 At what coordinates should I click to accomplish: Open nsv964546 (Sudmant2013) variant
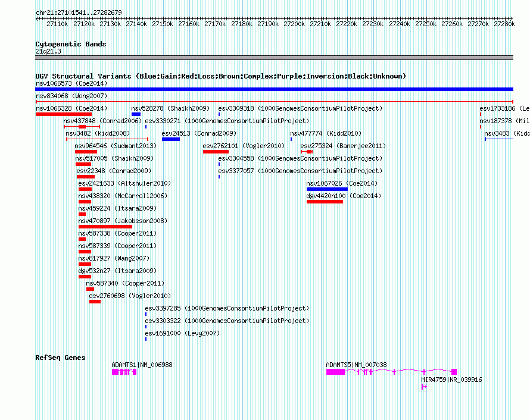click(x=116, y=146)
